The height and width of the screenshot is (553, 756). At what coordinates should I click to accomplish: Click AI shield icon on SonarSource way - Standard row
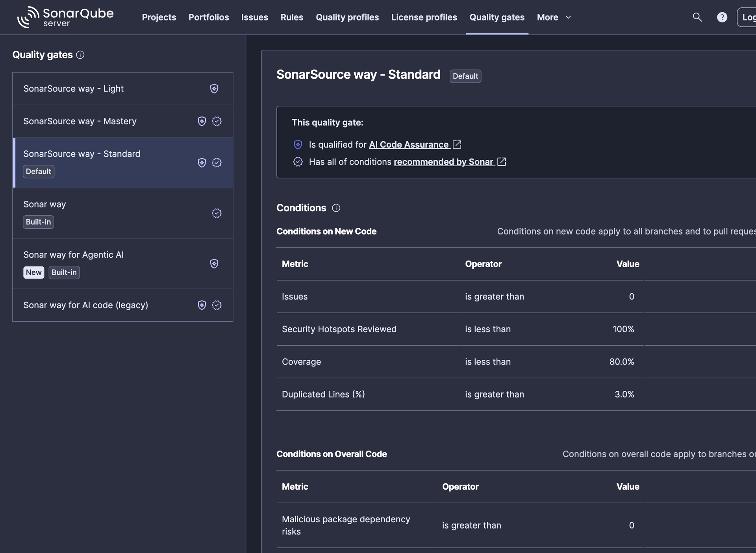(202, 163)
